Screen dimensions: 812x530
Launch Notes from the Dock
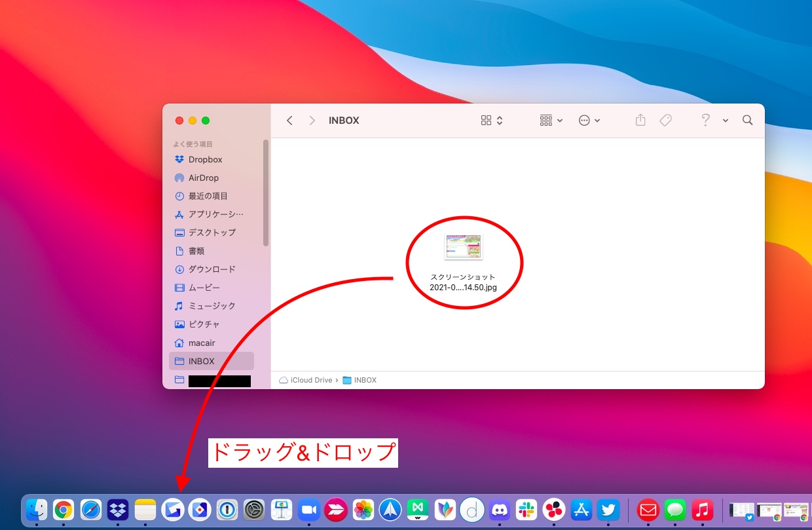point(145,509)
